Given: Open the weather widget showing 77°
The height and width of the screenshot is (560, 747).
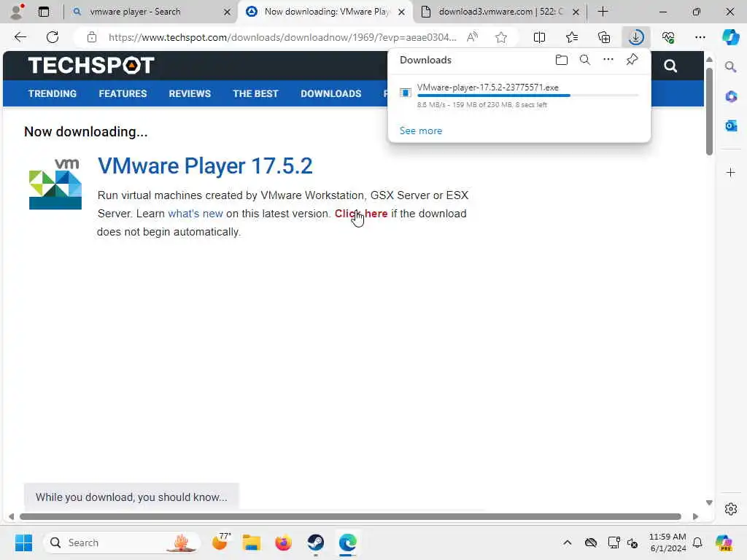Looking at the screenshot, I should [x=221, y=542].
